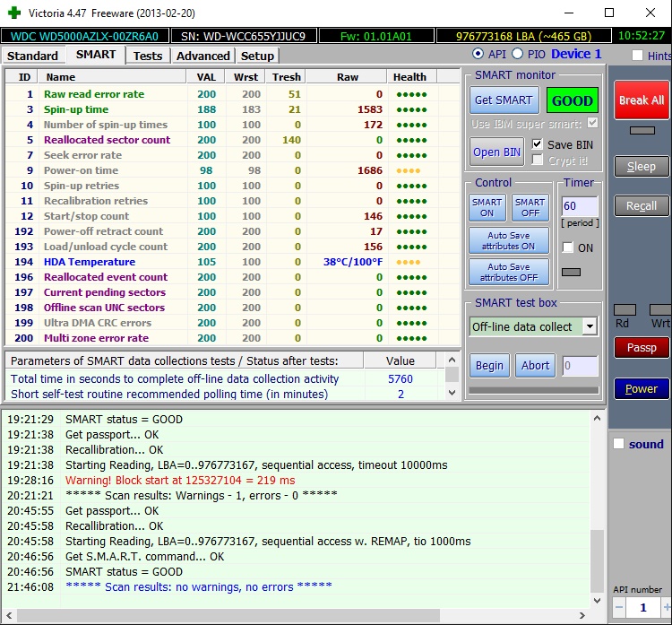
Task: Select the Power-on time row
Action: 233,170
